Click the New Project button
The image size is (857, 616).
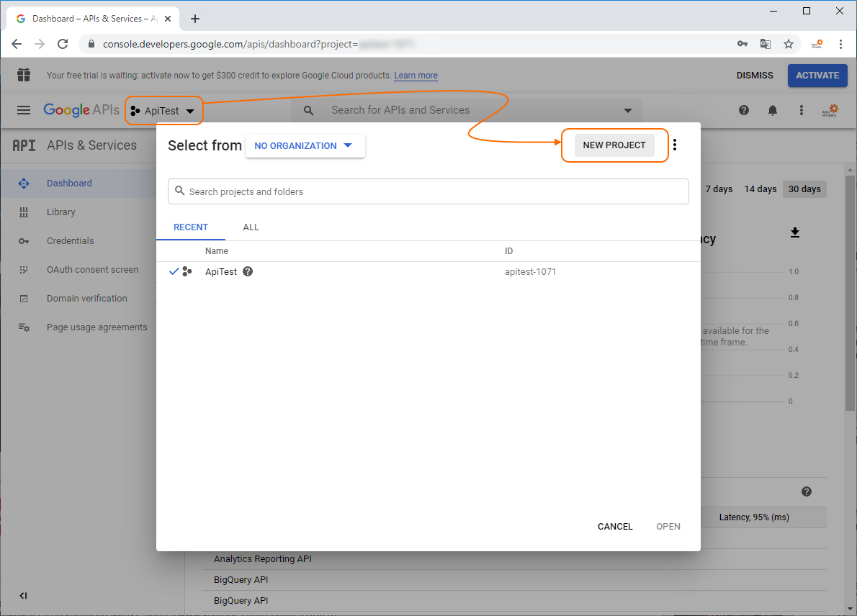(614, 145)
